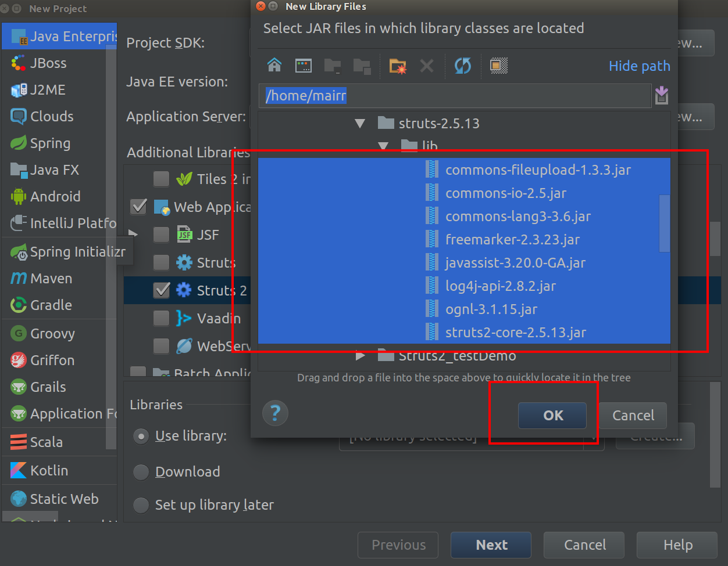The image size is (728, 566).
Task: Enable the JSF checkbox
Action: (x=161, y=235)
